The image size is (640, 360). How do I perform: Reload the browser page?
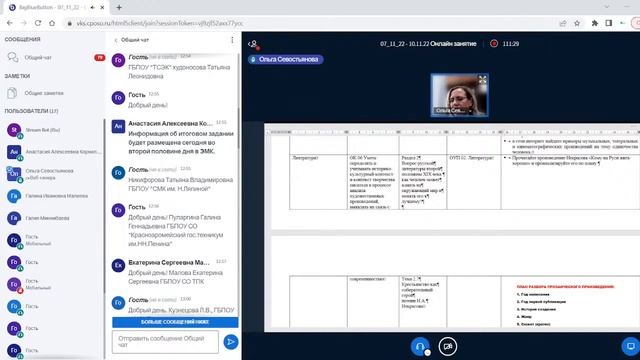point(38,23)
